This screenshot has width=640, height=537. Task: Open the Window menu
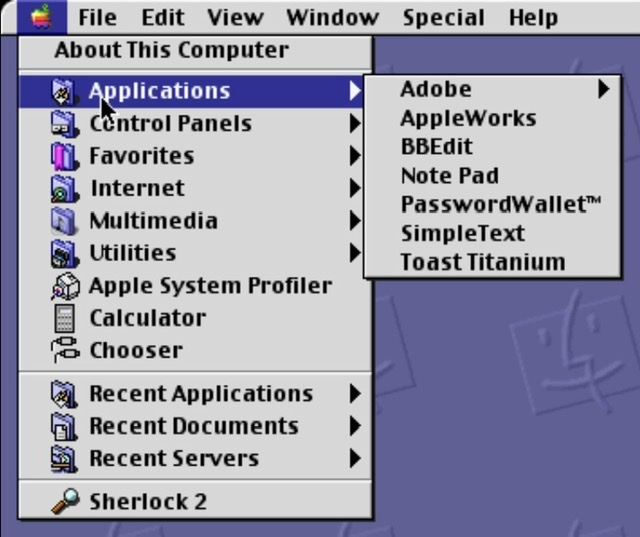(x=333, y=18)
